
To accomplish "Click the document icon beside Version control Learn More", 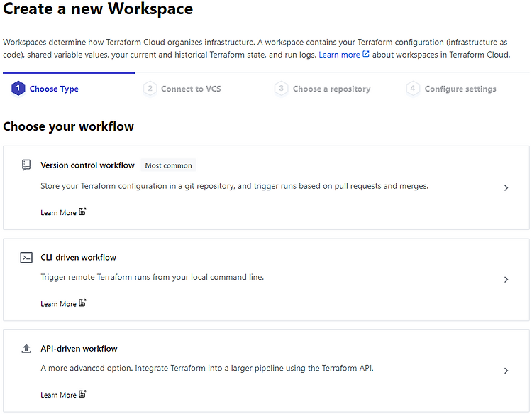I will (x=82, y=212).
